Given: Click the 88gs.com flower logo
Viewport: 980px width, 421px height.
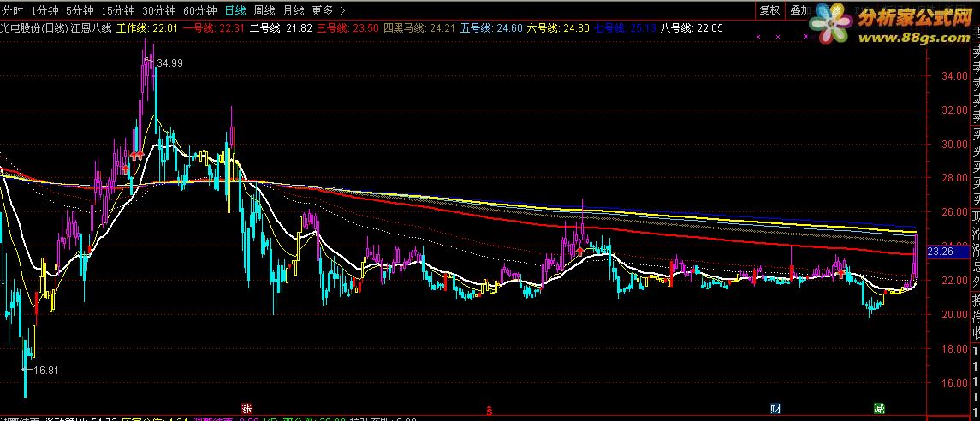Looking at the screenshot, I should click(x=831, y=22).
